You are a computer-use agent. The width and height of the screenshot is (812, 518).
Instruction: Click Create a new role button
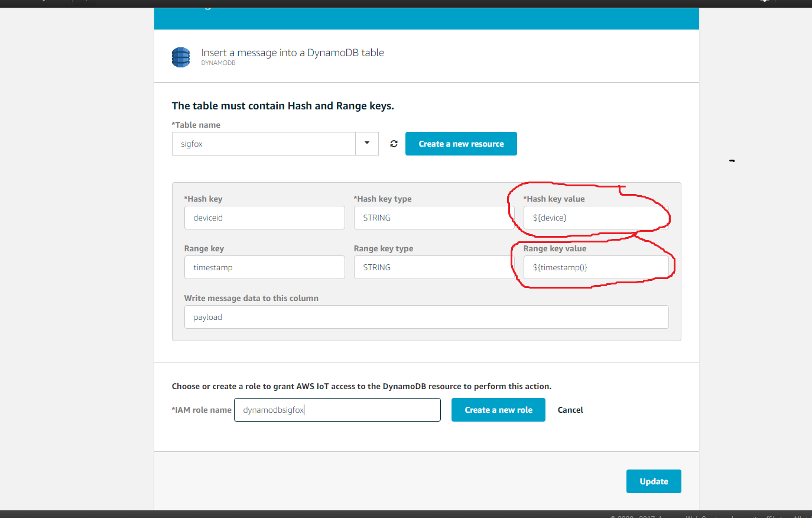click(498, 410)
